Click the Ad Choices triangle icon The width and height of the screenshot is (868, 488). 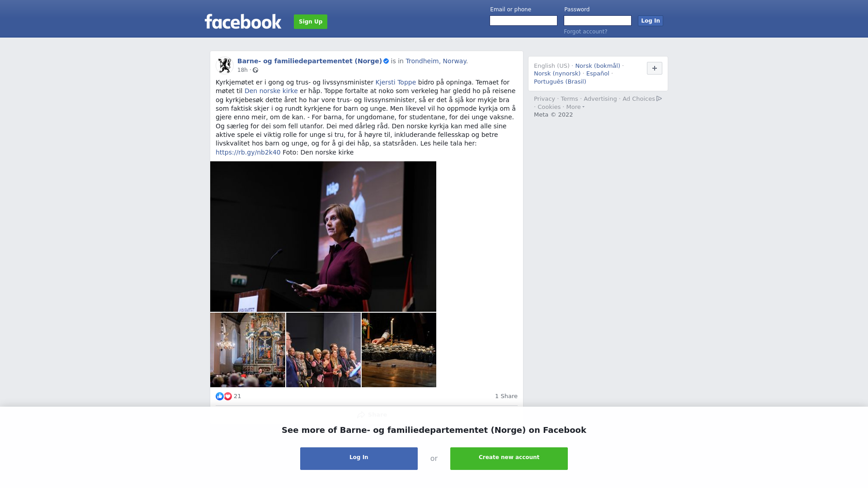coord(659,99)
